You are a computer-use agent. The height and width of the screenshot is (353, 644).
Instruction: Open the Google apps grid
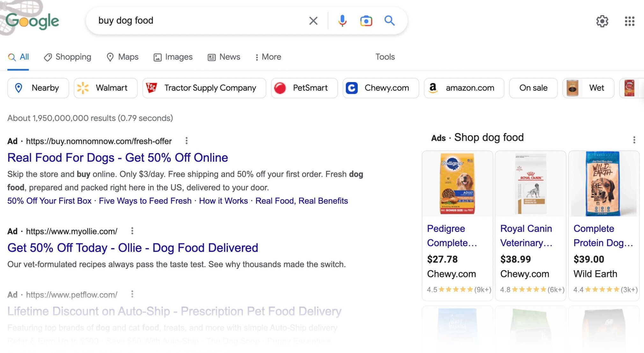tap(629, 21)
